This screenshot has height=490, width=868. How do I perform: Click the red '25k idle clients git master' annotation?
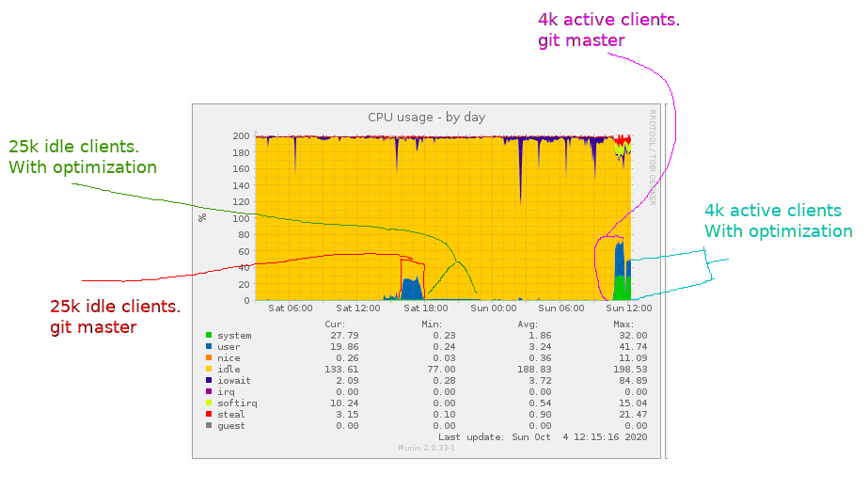115,317
